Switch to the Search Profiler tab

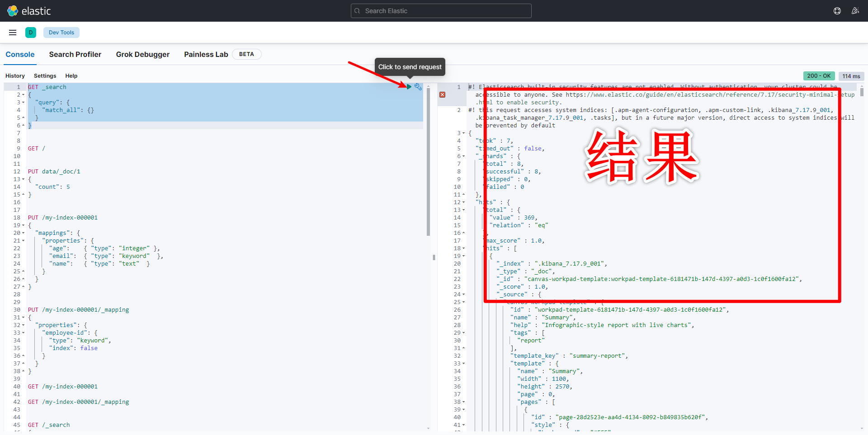(75, 54)
